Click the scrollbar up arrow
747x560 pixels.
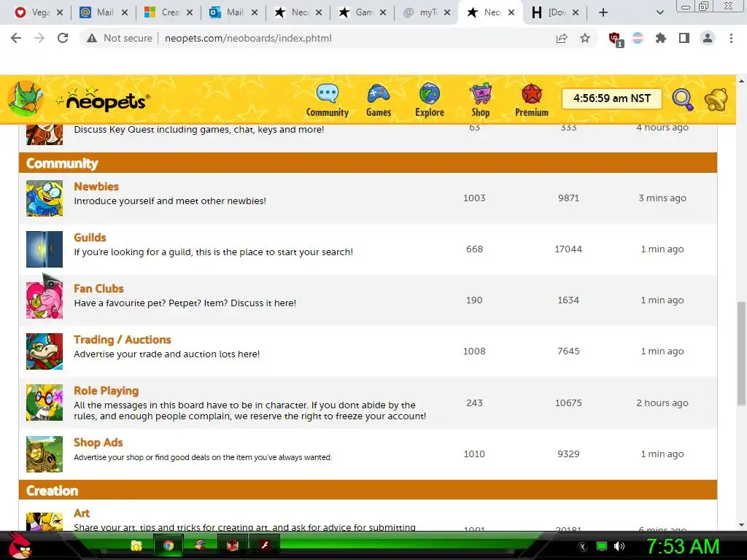tap(741, 81)
